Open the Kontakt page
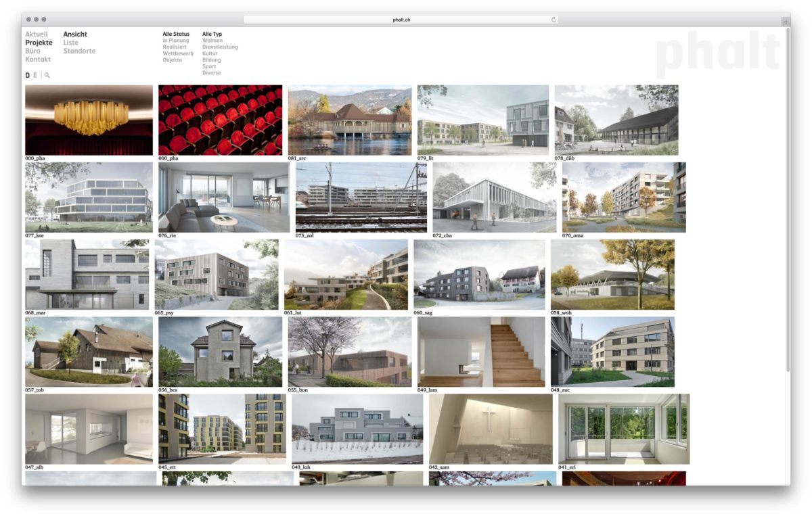Image resolution: width=812 pixels, height=516 pixels. [38, 60]
